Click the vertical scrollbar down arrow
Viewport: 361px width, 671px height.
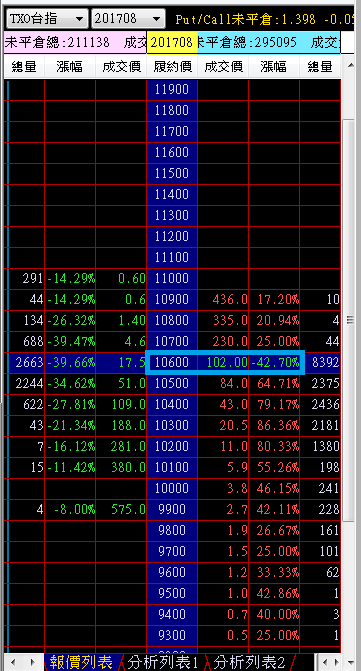click(350, 662)
